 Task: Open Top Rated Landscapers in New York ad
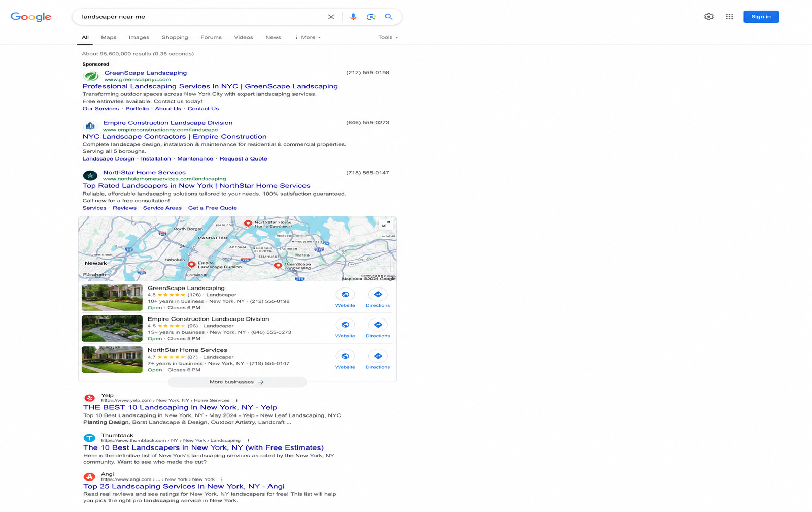coord(196,186)
